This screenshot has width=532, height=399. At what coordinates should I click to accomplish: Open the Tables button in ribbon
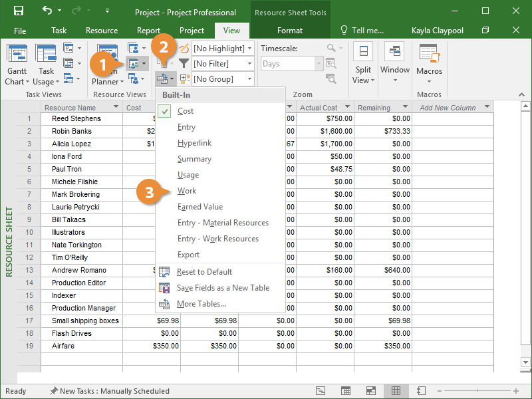tap(164, 79)
